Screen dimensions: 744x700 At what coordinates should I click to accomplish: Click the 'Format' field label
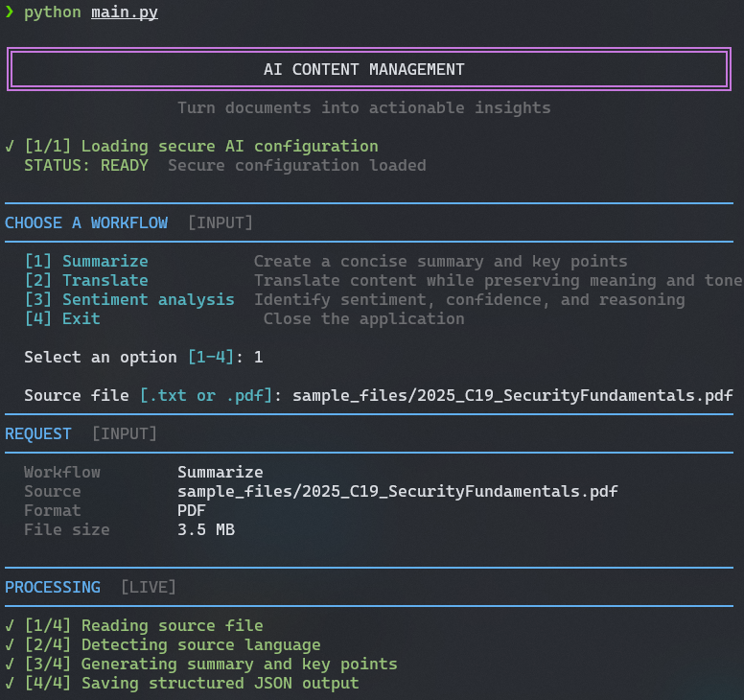(x=53, y=510)
